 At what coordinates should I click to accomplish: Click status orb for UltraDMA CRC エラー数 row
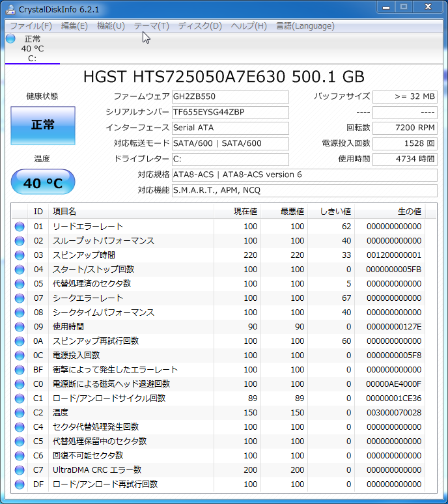[20, 469]
